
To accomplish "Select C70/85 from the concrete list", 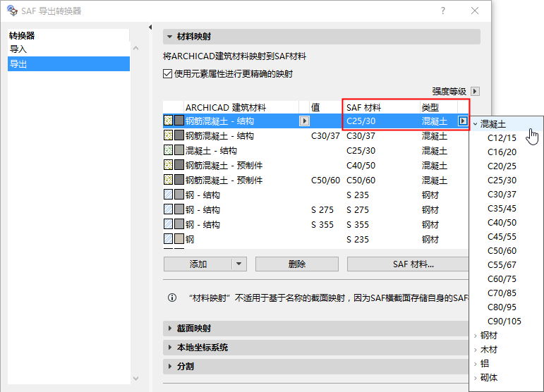I will pyautogui.click(x=502, y=293).
